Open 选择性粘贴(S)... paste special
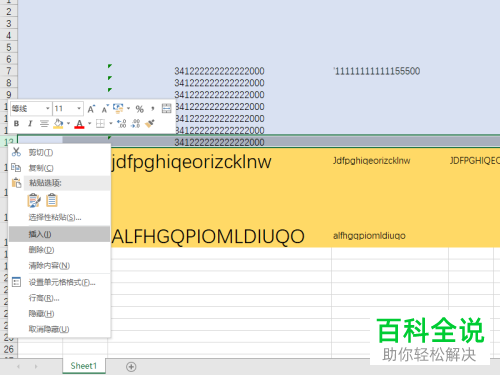This screenshot has height=375, width=500. [55, 218]
